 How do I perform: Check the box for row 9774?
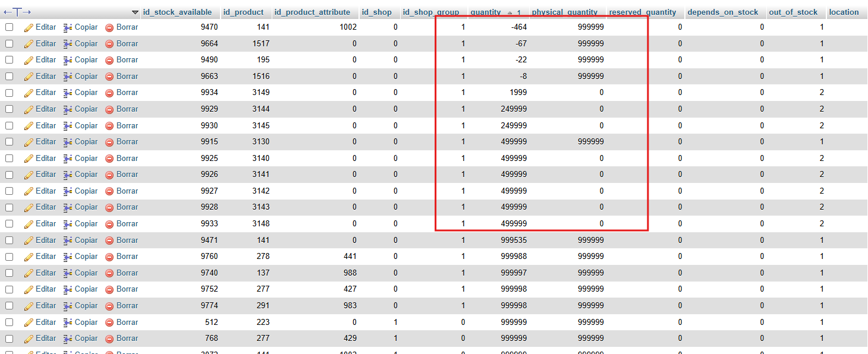click(x=9, y=306)
